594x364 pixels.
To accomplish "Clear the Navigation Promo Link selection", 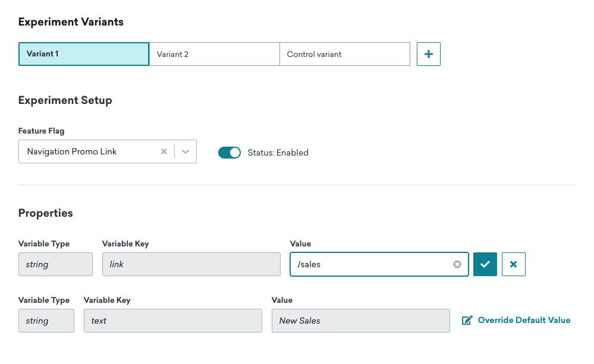I will coord(164,151).
